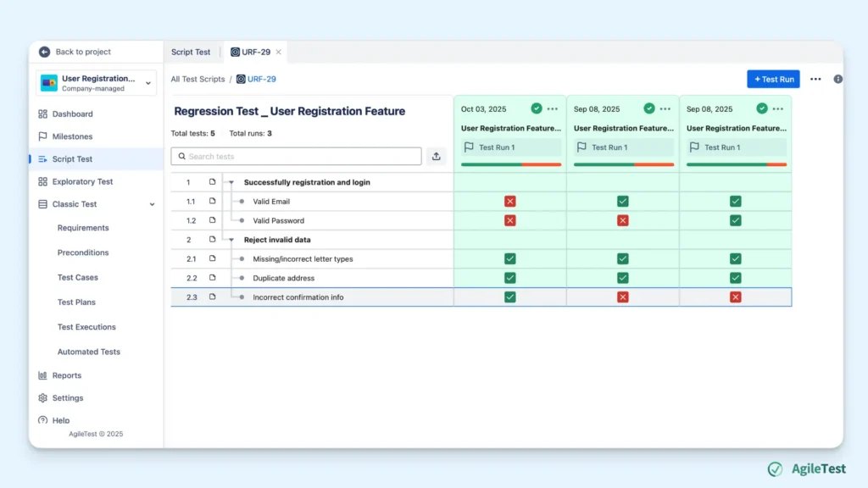Toggle Valid Email result in Oct 03 run
The height and width of the screenshot is (488, 868).
pyautogui.click(x=509, y=202)
